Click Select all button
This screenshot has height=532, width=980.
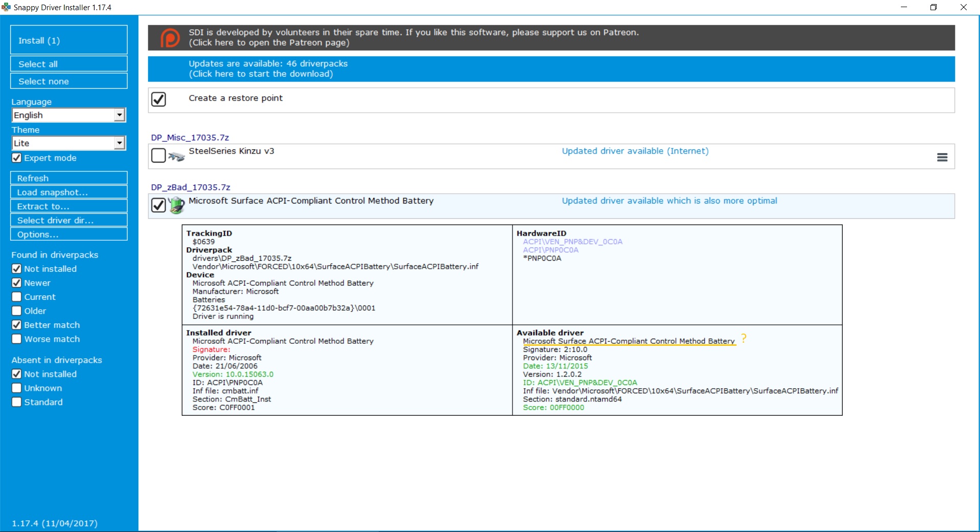pyautogui.click(x=69, y=64)
